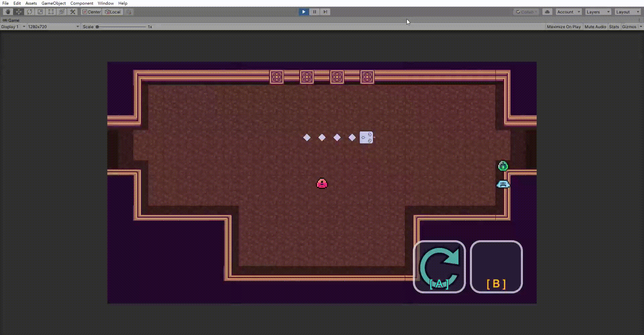Click the third white diamond marker
This screenshot has width=644, height=335.
point(337,138)
